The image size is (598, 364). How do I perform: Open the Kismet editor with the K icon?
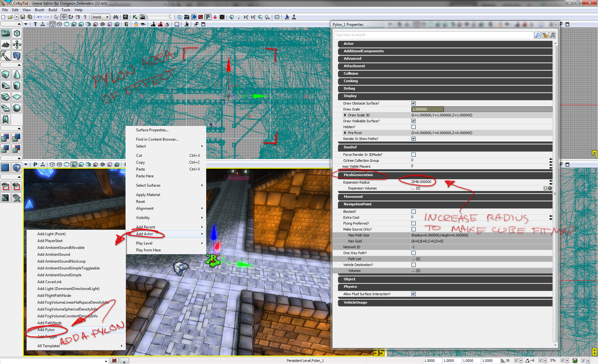(135, 17)
